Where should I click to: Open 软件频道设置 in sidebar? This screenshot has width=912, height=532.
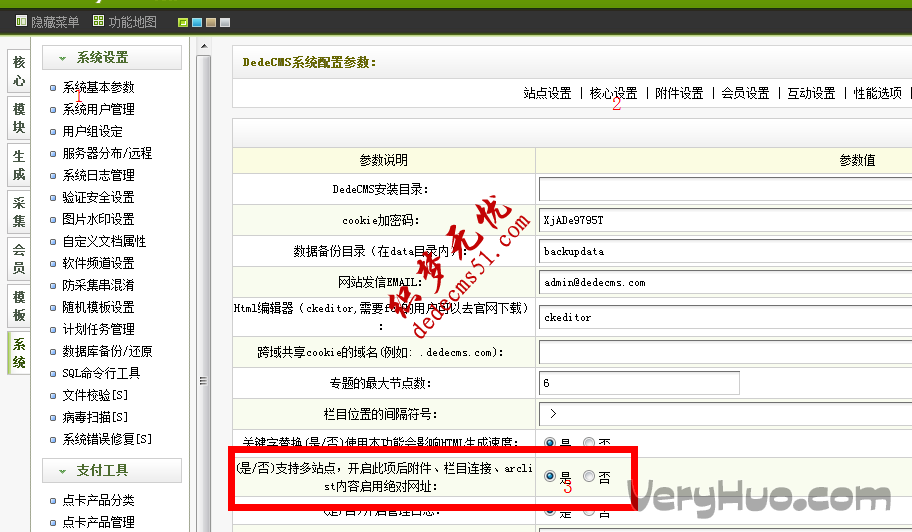coord(98,263)
